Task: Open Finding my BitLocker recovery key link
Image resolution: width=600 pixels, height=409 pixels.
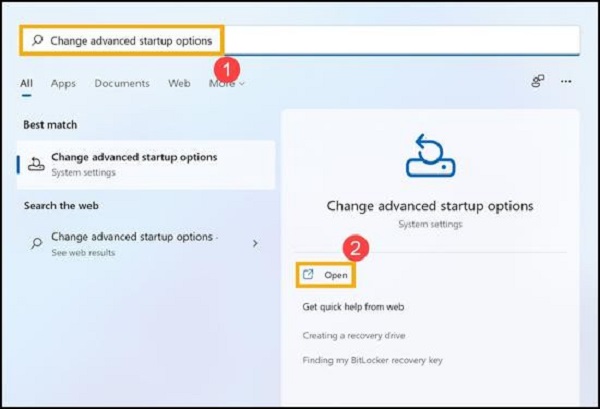Action: click(x=372, y=360)
